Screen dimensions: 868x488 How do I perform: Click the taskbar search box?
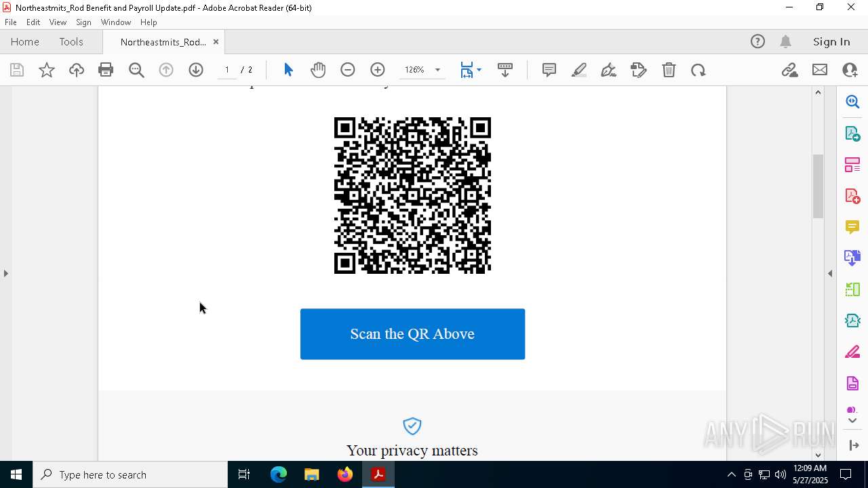tap(130, 474)
